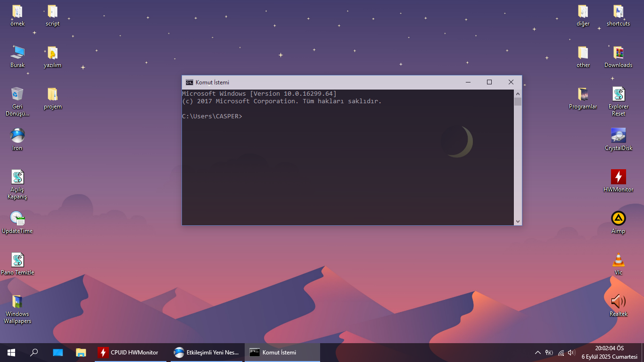
Task: Open the other folder
Action: (x=583, y=53)
